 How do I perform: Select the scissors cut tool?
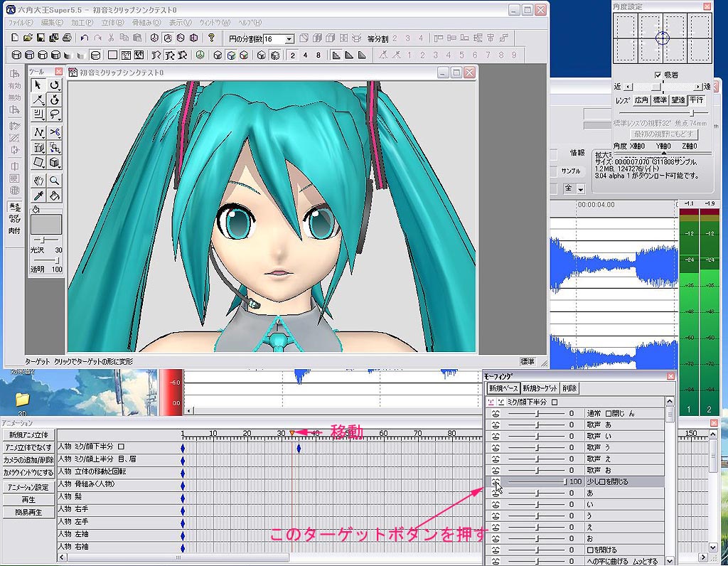[54, 133]
